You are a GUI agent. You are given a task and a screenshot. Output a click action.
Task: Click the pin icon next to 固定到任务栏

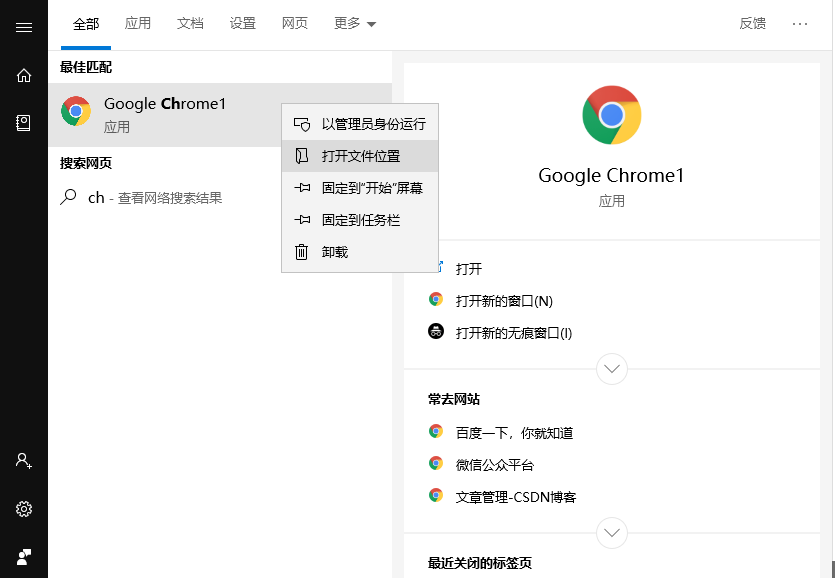302,219
